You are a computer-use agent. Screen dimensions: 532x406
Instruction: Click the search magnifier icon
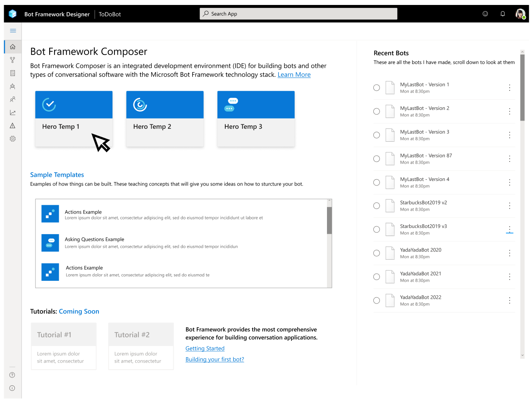(x=206, y=14)
